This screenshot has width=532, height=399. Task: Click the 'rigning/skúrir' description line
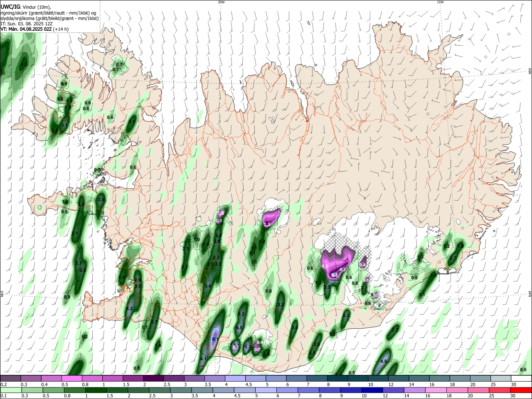[x=48, y=12]
